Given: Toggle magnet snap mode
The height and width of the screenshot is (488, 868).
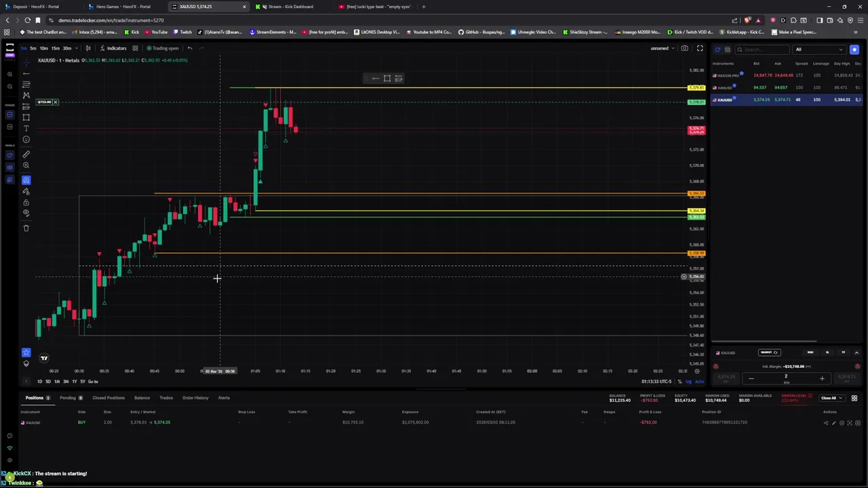Looking at the screenshot, I should (26, 180).
